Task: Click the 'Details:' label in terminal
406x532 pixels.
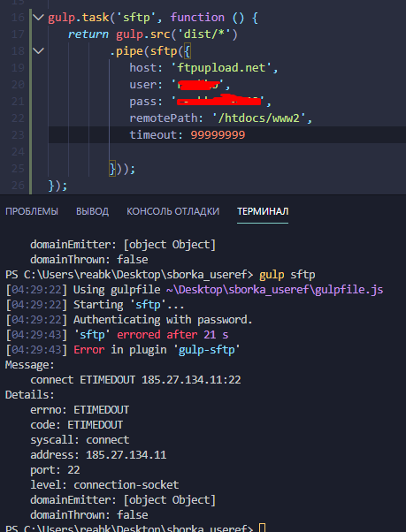Action: pos(30,395)
